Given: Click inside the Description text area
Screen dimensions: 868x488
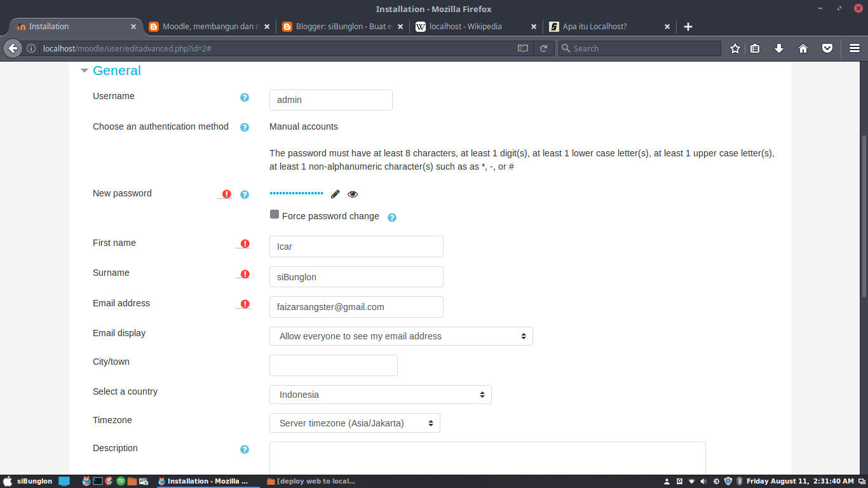Looking at the screenshot, I should 487,457.
